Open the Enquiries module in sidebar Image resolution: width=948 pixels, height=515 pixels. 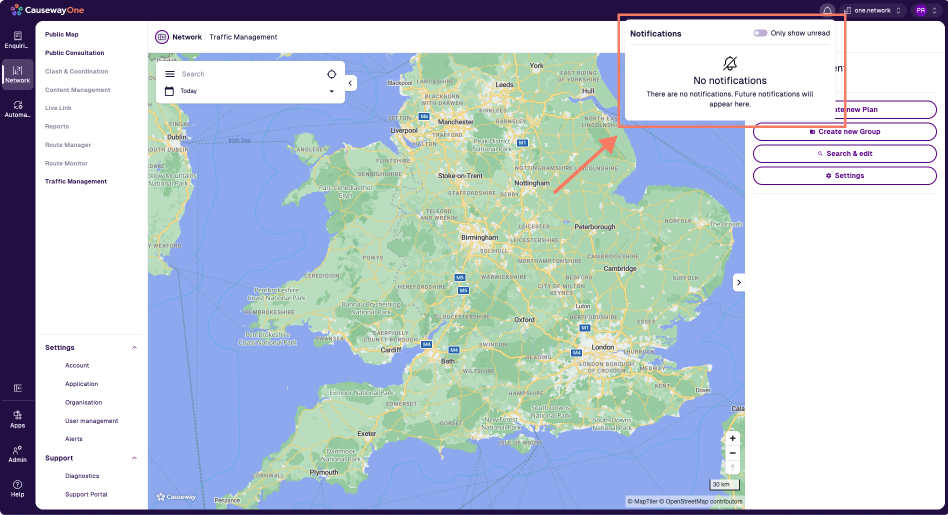[17, 40]
